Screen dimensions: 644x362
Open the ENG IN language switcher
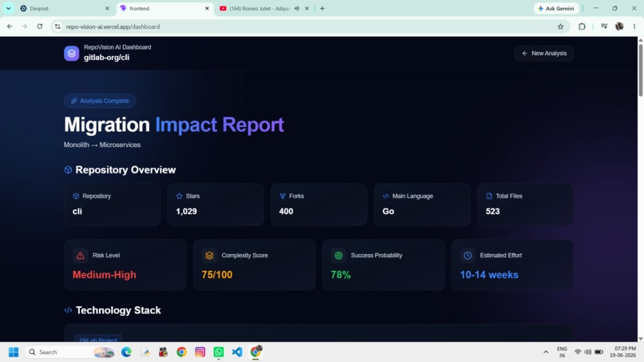(x=562, y=352)
